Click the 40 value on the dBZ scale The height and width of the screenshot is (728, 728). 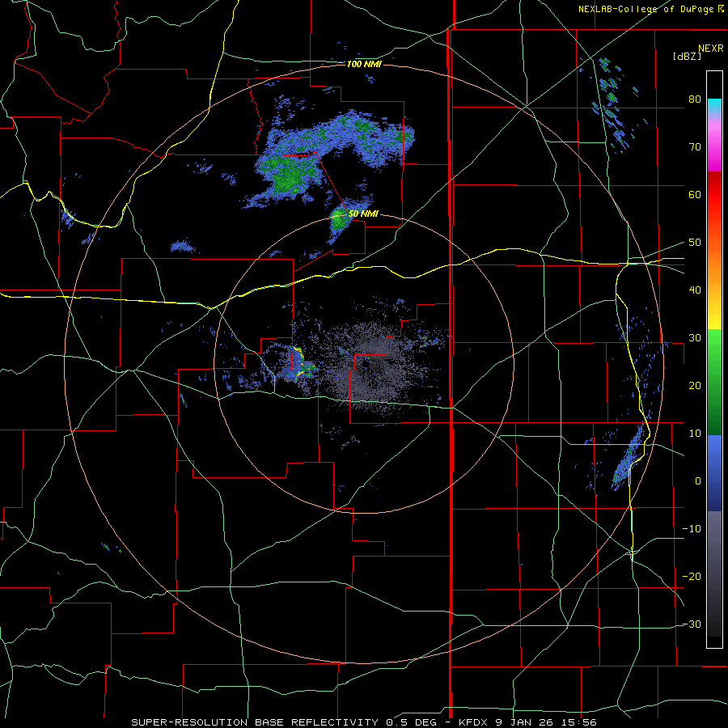[695, 290]
